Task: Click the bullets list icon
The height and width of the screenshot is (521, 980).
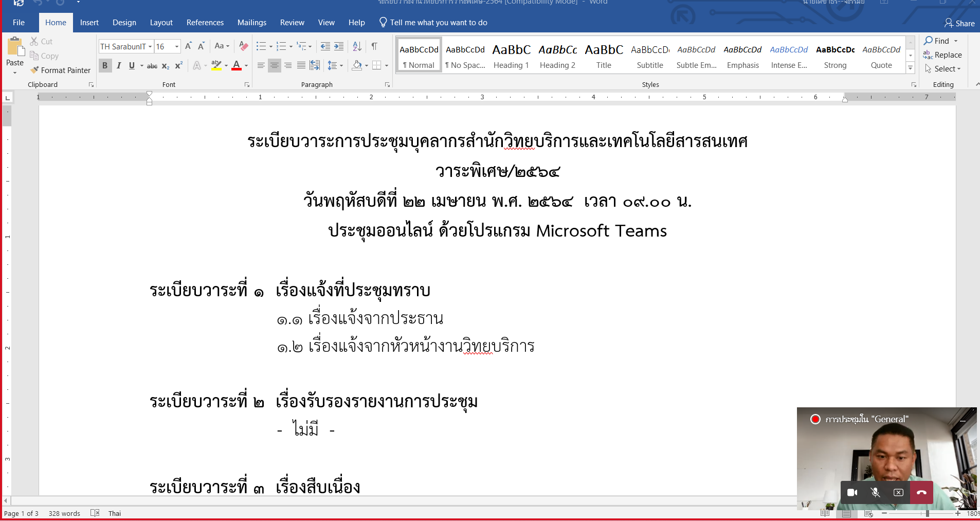Action: (261, 46)
